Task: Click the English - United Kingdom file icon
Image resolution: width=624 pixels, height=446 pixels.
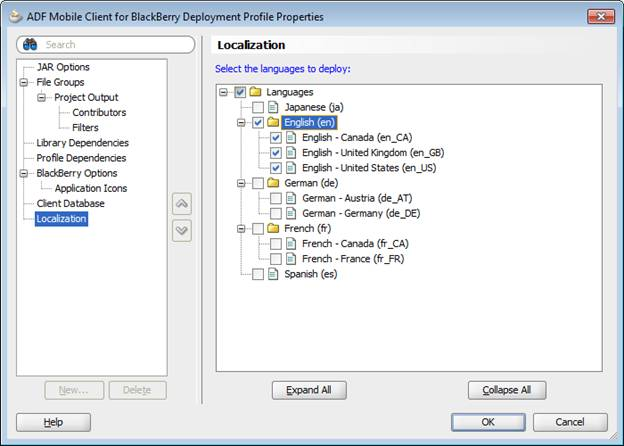Action: point(291,152)
